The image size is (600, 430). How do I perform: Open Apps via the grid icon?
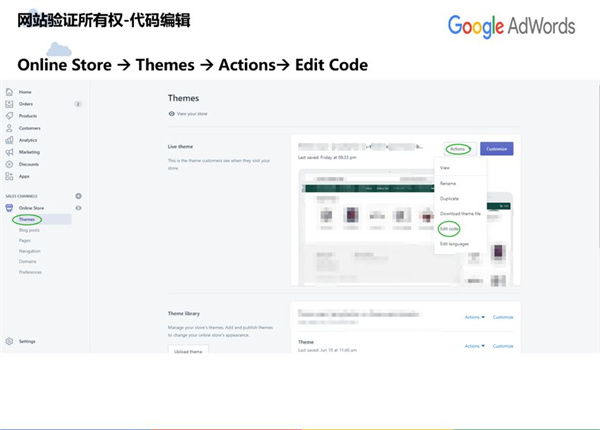click(9, 176)
